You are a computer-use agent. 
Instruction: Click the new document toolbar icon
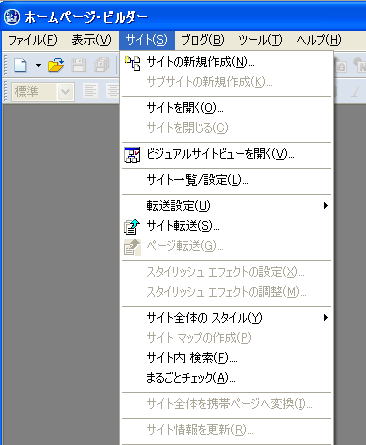point(20,65)
